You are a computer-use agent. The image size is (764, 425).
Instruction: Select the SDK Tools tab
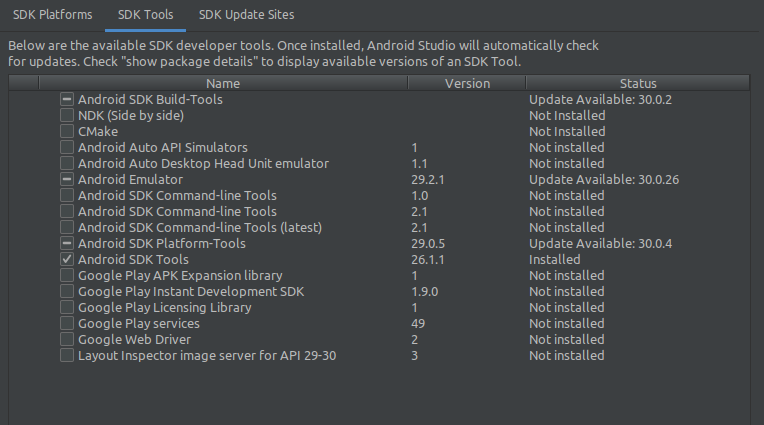pos(145,15)
